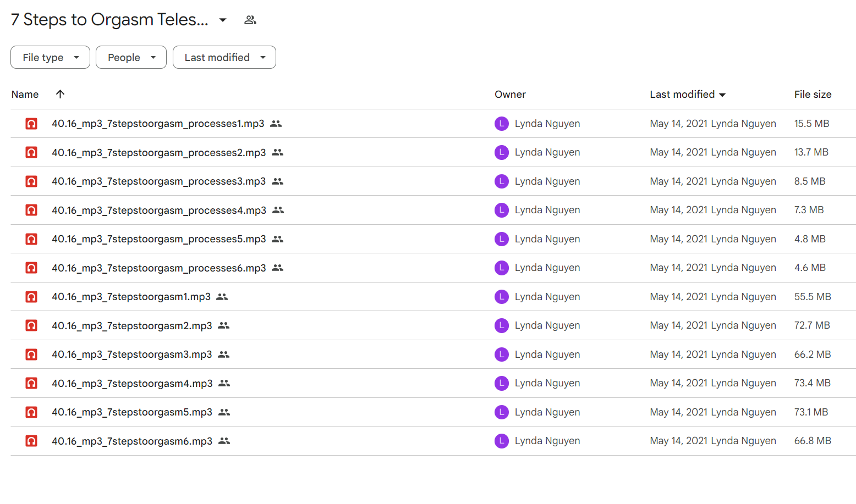Image resolution: width=856 pixels, height=504 pixels.
Task: Click audio file icon for processes5.mp3
Action: point(31,239)
